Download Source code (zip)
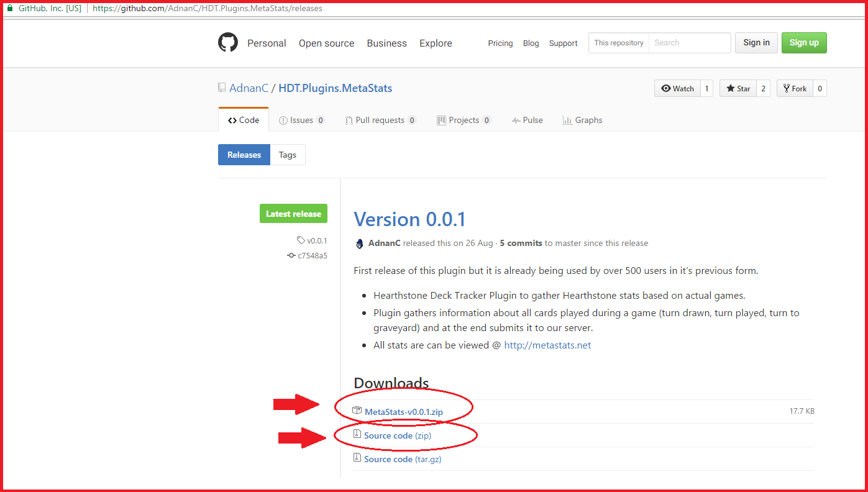The width and height of the screenshot is (868, 492). (x=398, y=435)
